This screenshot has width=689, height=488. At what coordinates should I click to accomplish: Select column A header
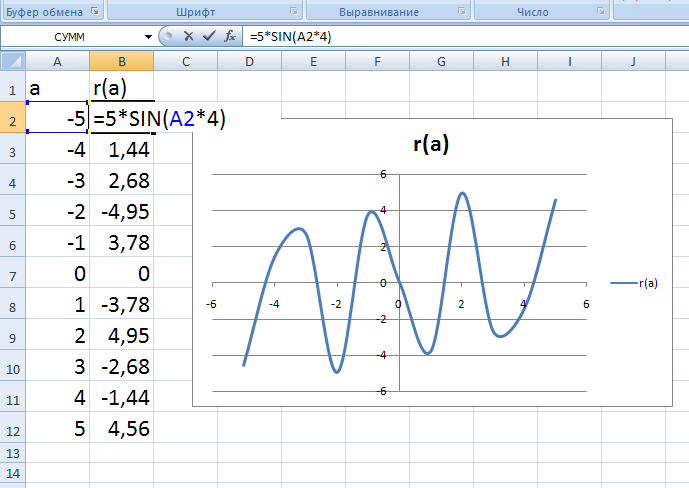(x=57, y=61)
